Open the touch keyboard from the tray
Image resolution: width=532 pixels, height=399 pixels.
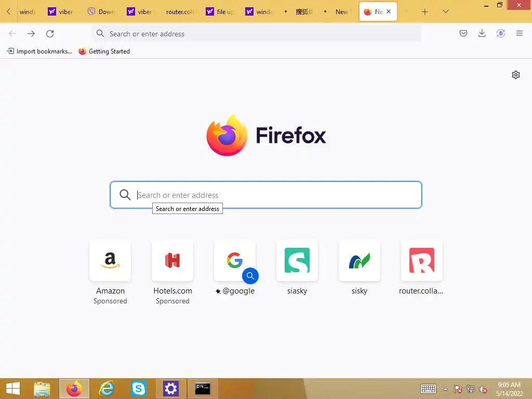click(x=428, y=389)
